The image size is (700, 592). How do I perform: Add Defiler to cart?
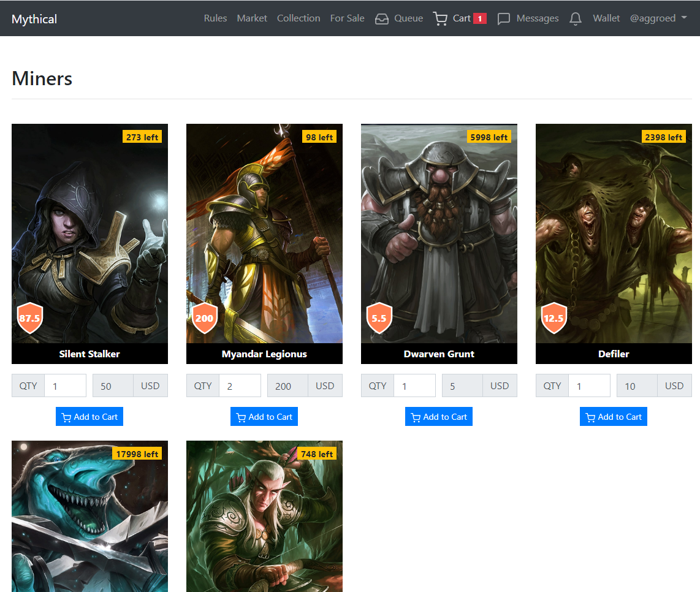(614, 417)
